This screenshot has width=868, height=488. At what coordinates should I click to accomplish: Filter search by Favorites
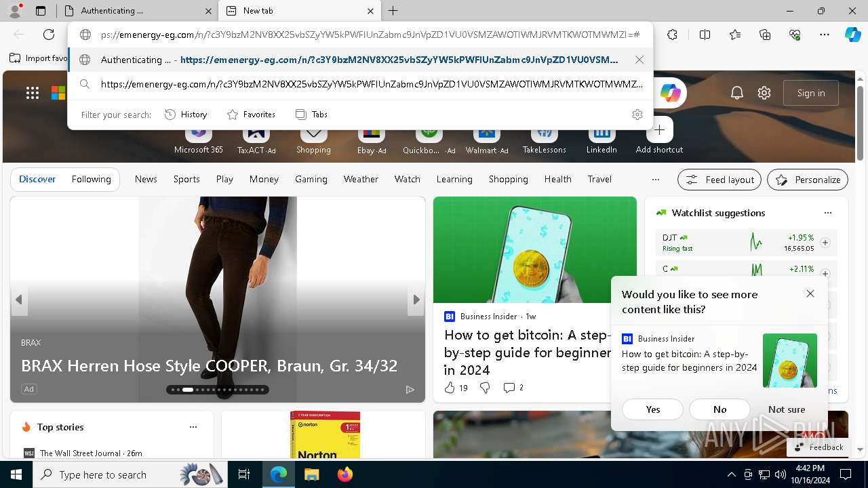251,115
